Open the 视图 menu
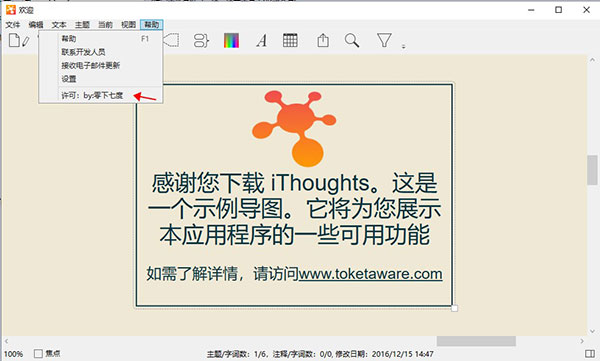Image resolution: width=600 pixels, height=361 pixels. tap(128, 25)
